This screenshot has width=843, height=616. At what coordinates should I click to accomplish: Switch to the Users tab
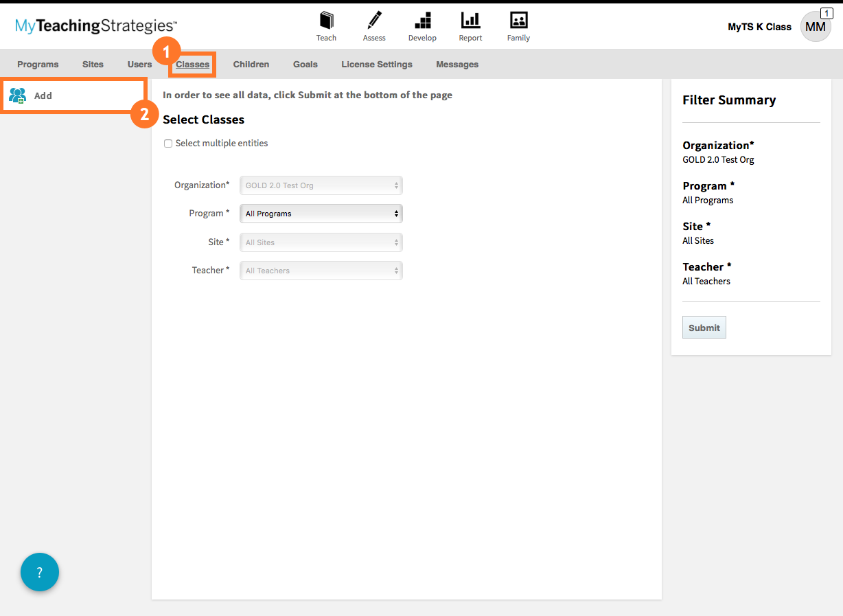click(139, 64)
